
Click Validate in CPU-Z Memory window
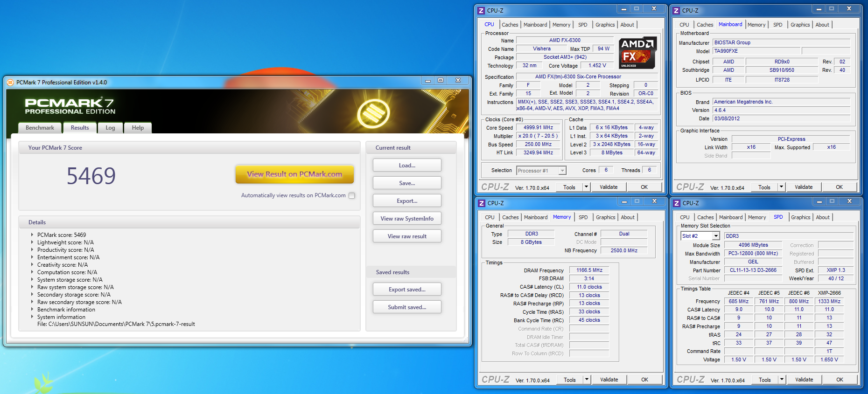[x=609, y=380]
